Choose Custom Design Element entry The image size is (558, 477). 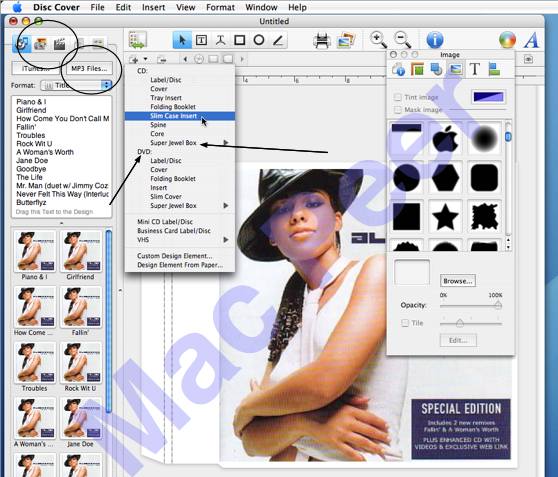click(x=180, y=256)
